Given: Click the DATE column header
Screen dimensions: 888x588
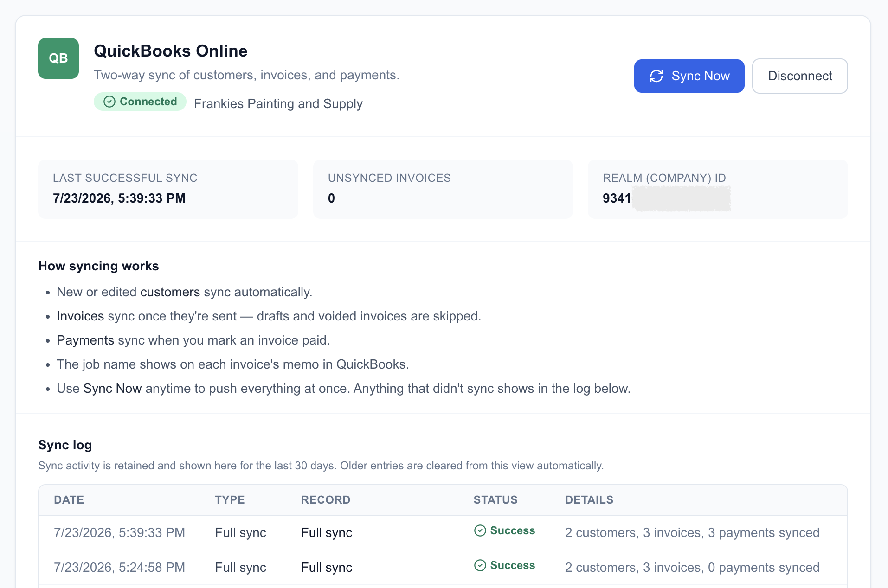Looking at the screenshot, I should coord(69,500).
